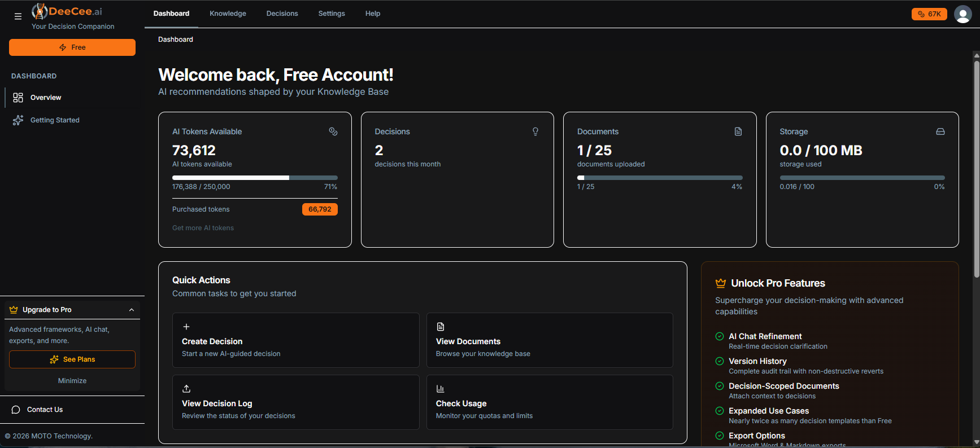Click the storage used progress bar
This screenshot has height=448, width=980.
pos(862,178)
